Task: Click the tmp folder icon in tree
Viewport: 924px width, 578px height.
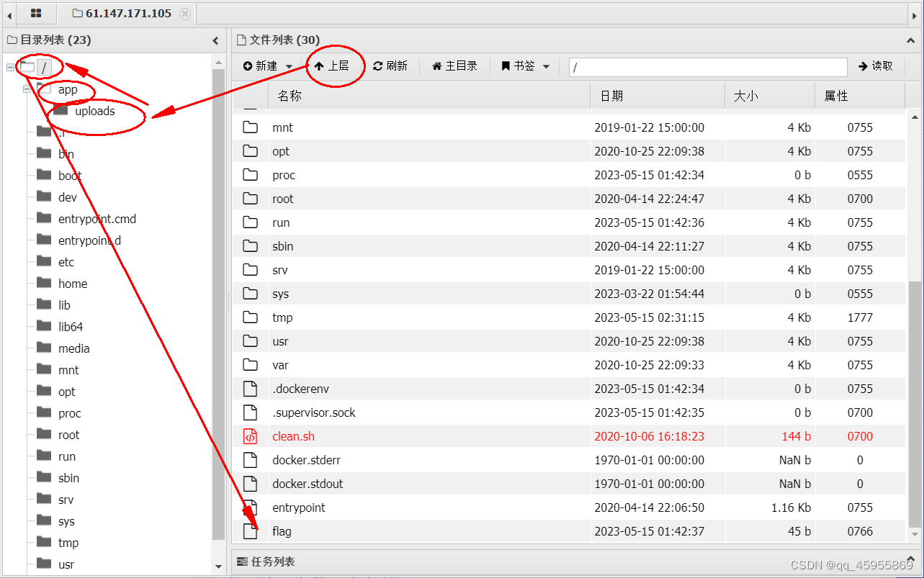Action: 44,542
